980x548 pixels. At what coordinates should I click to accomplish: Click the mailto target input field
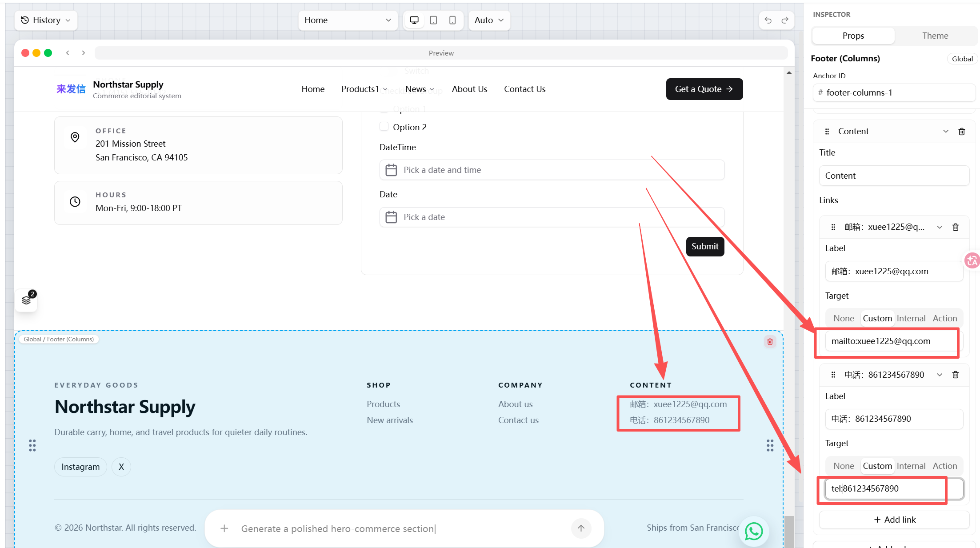(891, 341)
